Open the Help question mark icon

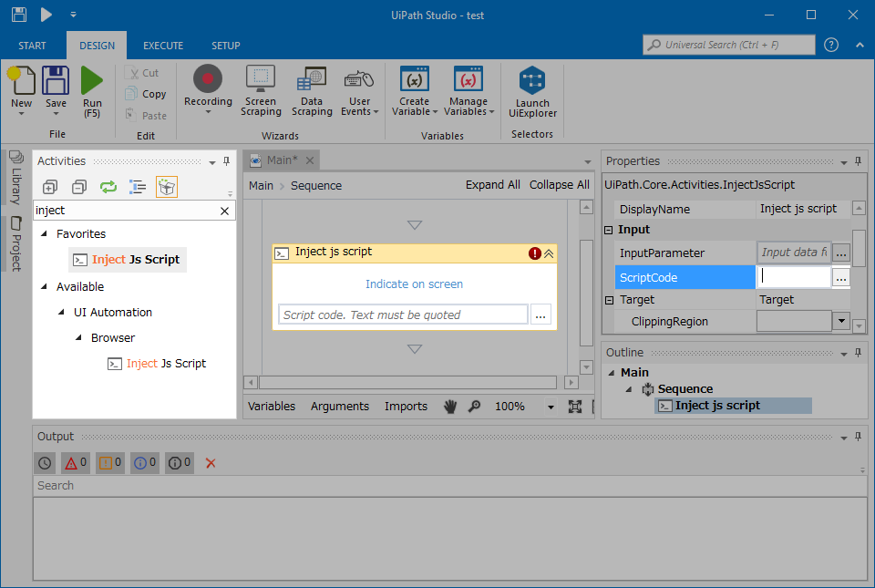click(831, 45)
